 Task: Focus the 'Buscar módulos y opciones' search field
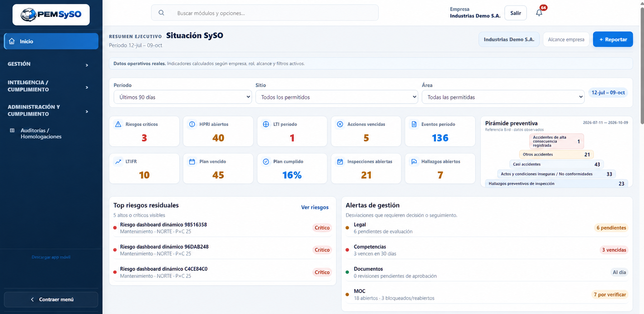click(x=265, y=13)
